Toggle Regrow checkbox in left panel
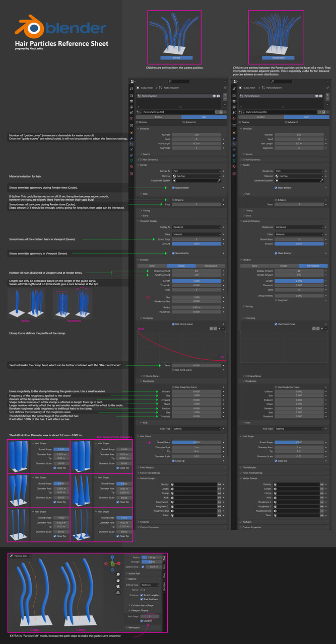 coord(138,122)
